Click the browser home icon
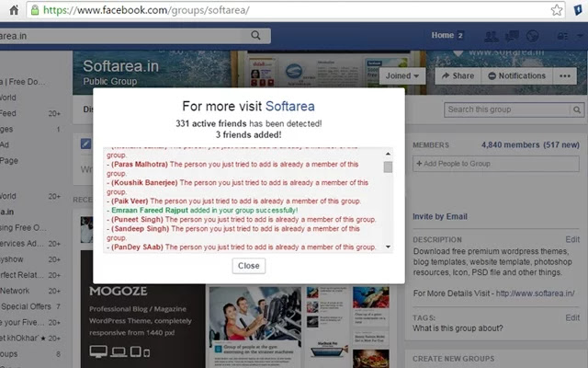The height and width of the screenshot is (368, 588). coord(14,10)
